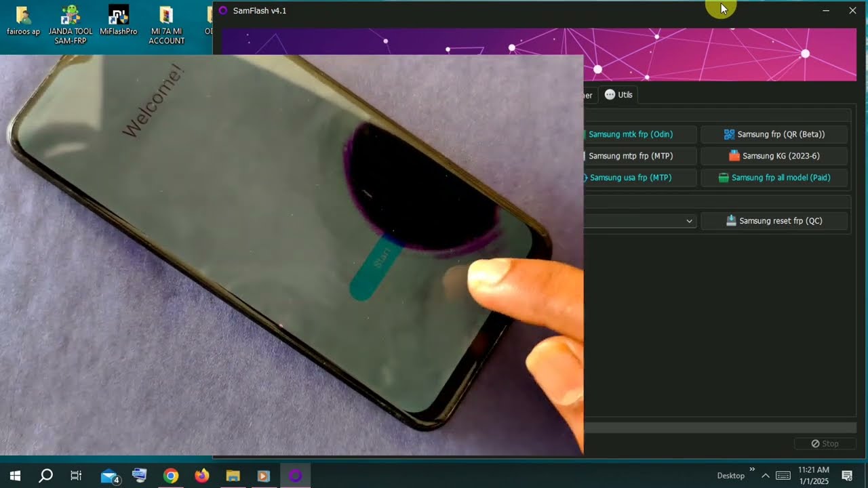Click the disabled Stop button

point(825,443)
